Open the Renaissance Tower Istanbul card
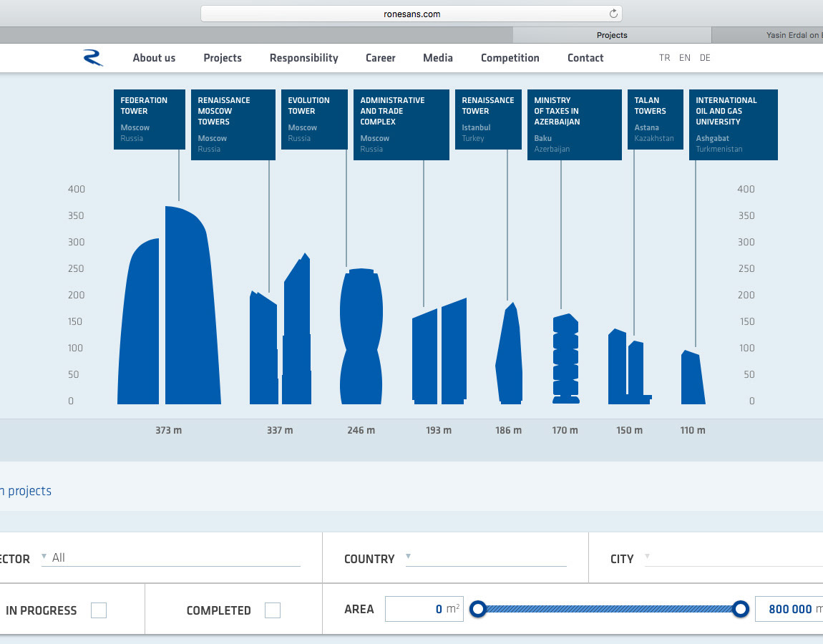Screen dimensions: 823x644 pyautogui.click(x=488, y=119)
